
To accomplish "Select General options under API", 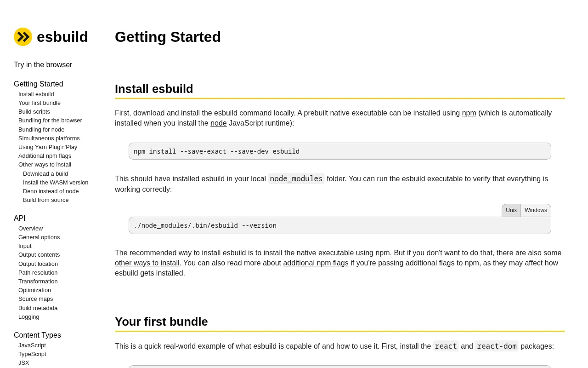I will coord(39,237).
